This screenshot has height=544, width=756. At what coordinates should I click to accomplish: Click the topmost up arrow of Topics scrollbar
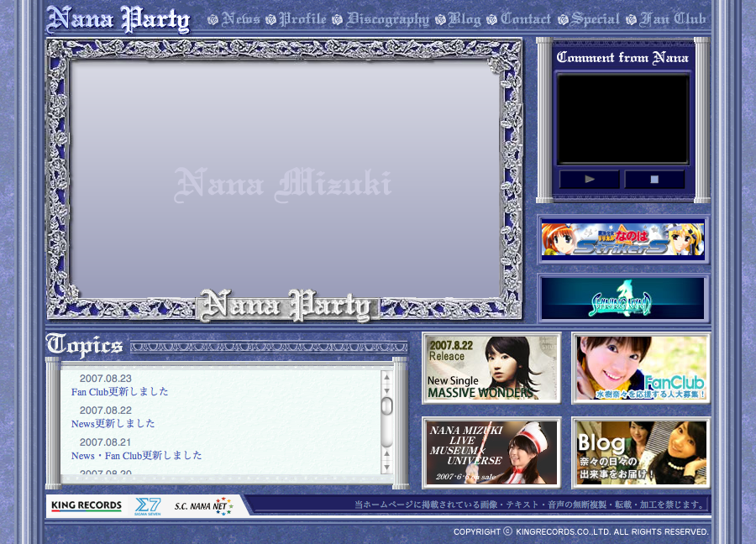386,378
